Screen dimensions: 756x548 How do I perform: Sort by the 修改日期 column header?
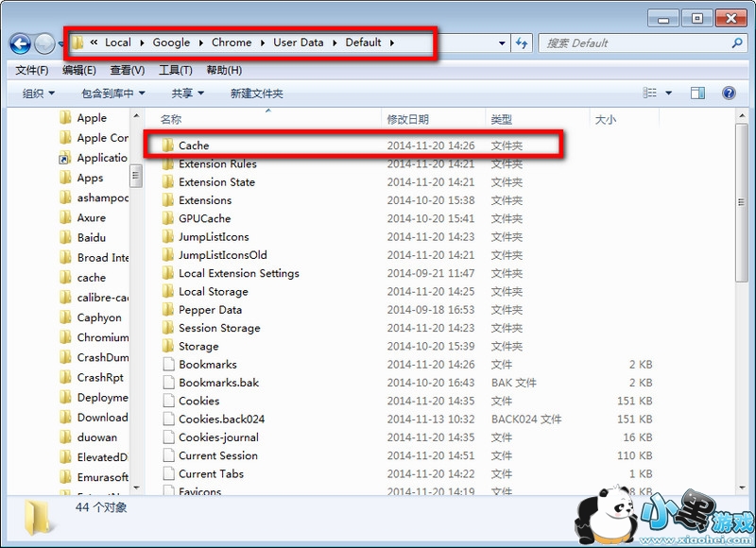coord(408,119)
